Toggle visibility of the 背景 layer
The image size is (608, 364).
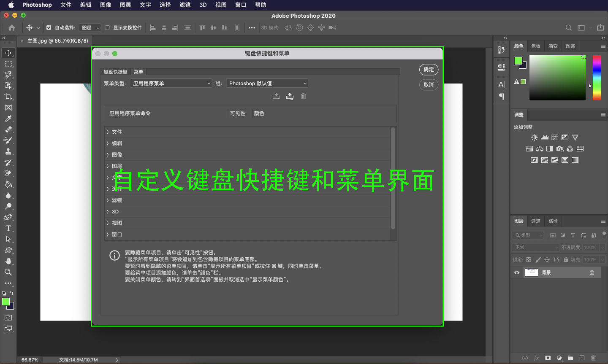pyautogui.click(x=516, y=272)
